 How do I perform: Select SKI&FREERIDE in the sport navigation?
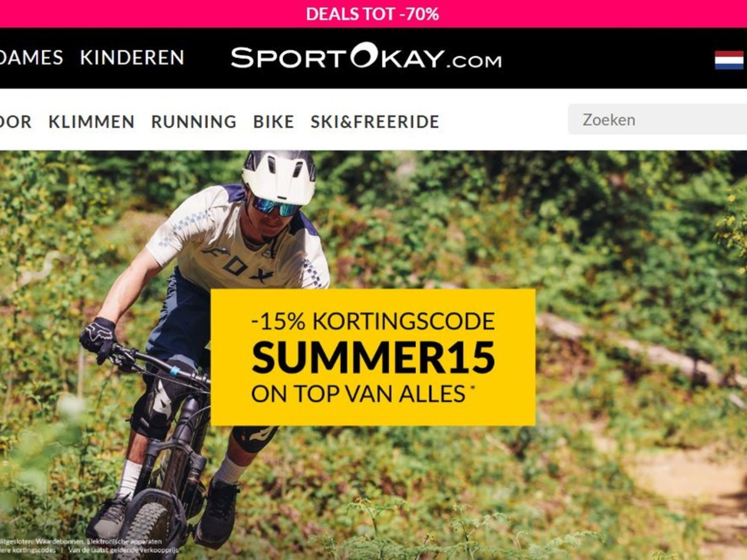tap(375, 121)
